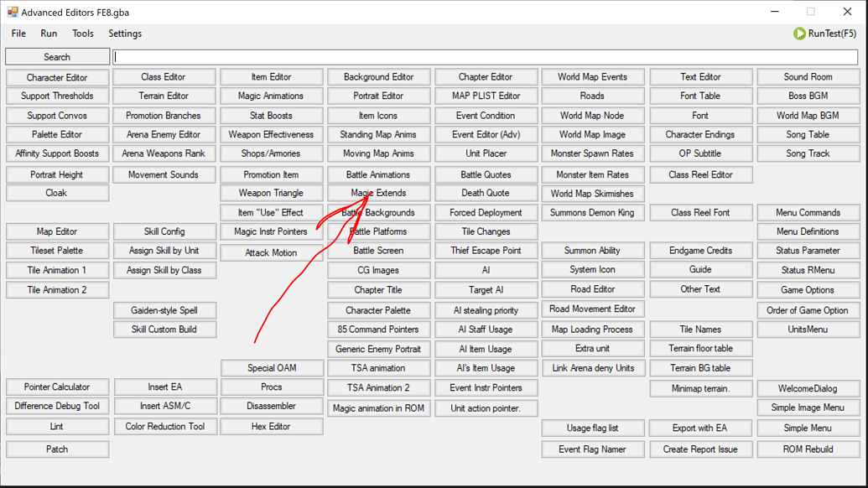Viewport: 868px width, 488px height.
Task: Open the Disassembler tool
Action: pos(272,407)
